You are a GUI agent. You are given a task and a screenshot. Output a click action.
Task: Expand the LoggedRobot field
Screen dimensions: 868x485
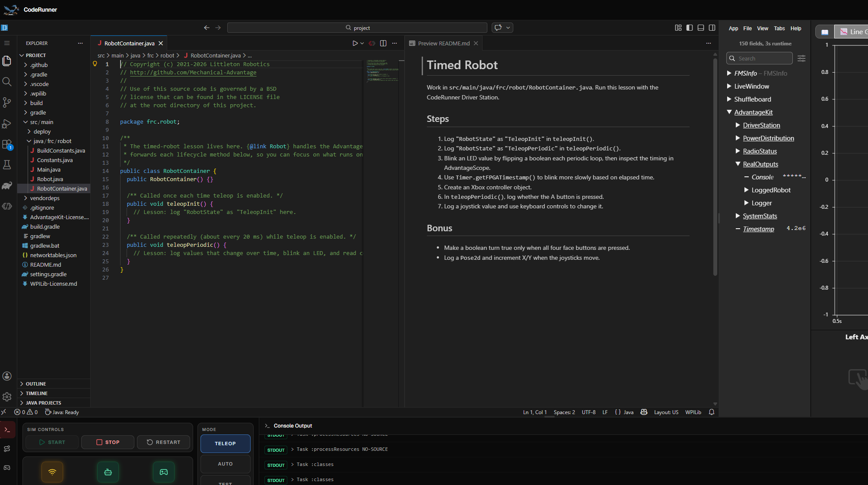tap(747, 190)
